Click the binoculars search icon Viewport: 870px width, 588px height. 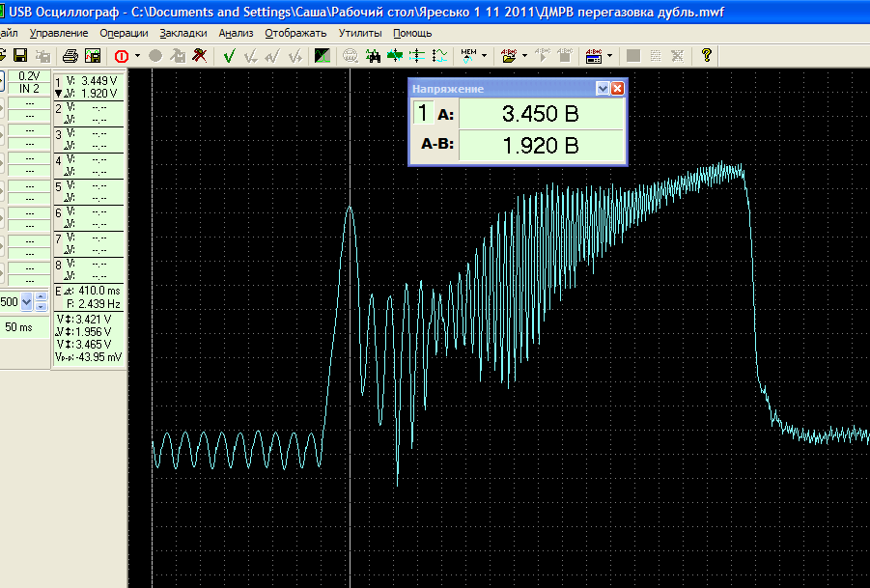click(373, 55)
